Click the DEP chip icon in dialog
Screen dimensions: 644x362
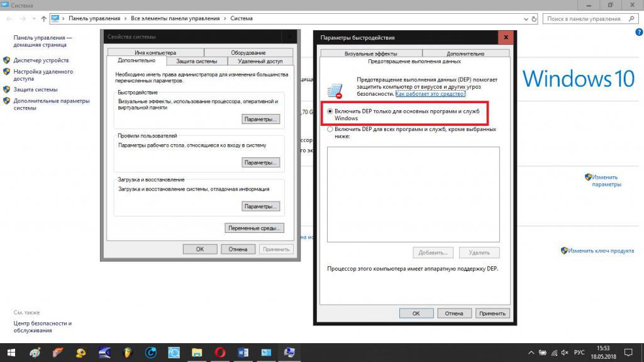[335, 91]
